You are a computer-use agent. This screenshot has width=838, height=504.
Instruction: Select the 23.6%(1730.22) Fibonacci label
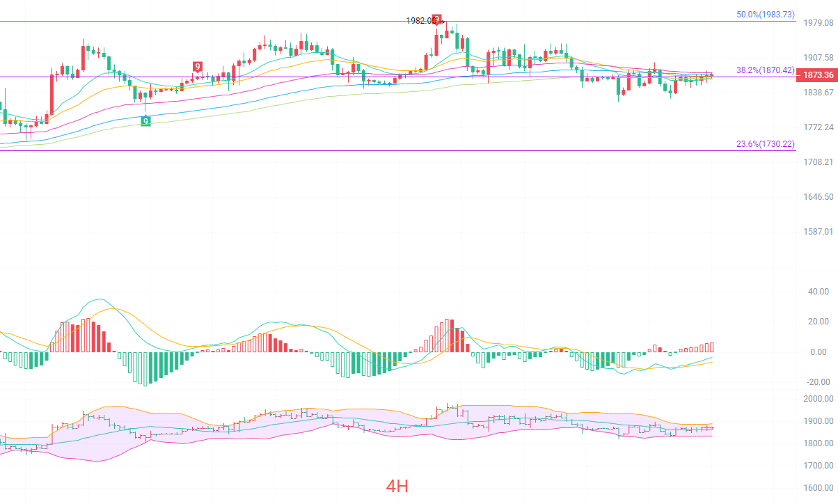tap(766, 143)
